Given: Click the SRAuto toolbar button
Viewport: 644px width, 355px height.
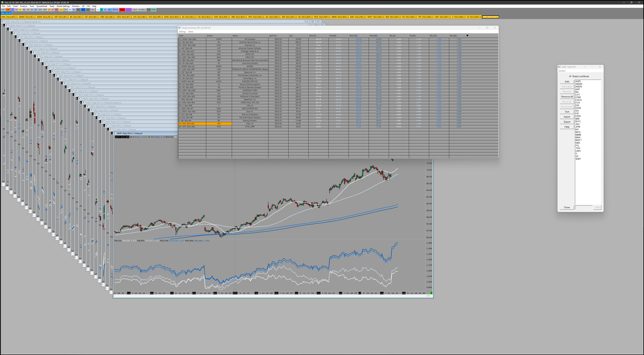Looking at the screenshot, I should click(115, 10).
